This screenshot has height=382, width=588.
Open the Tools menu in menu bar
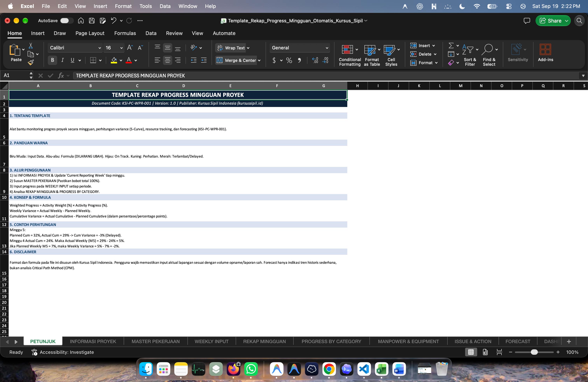point(145,6)
